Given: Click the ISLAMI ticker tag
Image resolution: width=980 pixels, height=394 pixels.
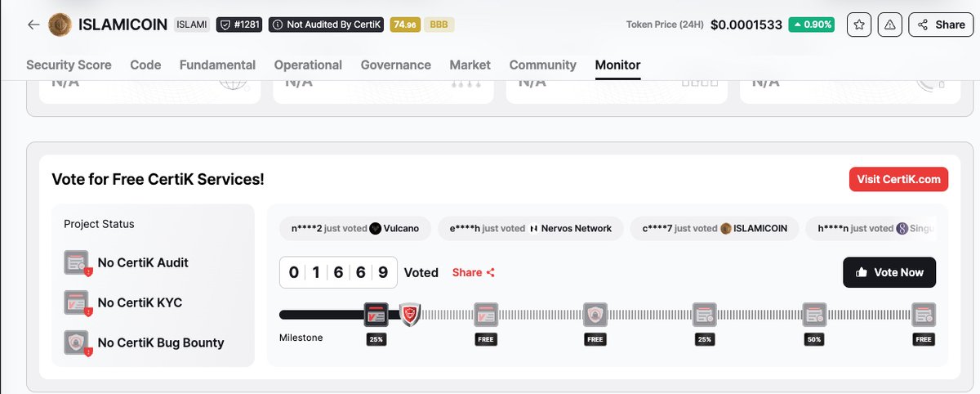Looking at the screenshot, I should 192,25.
